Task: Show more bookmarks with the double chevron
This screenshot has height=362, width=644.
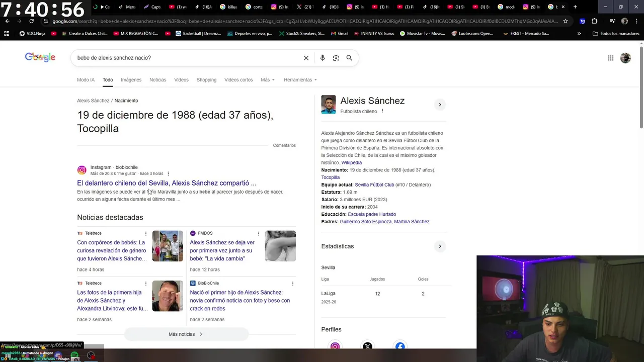Action: point(579,34)
